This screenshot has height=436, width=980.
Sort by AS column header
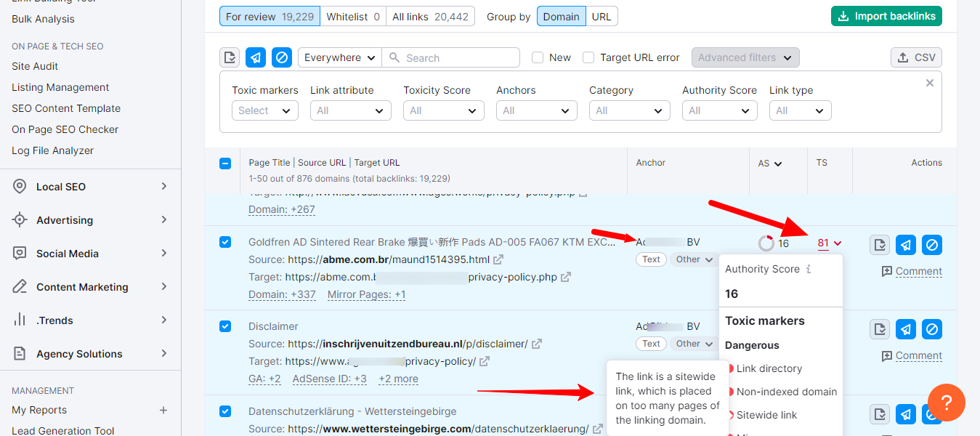pos(770,163)
